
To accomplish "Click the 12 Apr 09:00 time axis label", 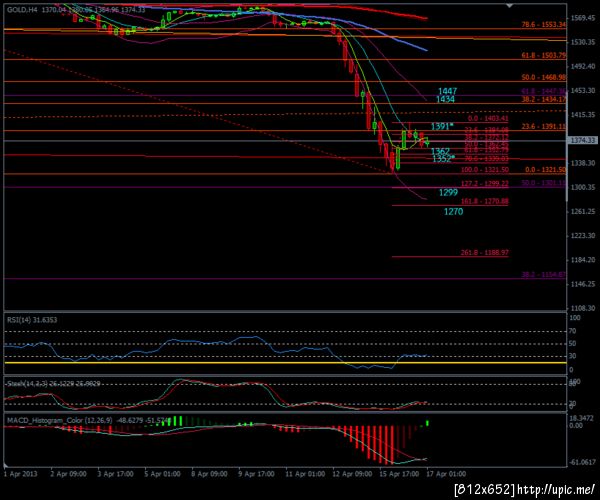I will point(352,474).
